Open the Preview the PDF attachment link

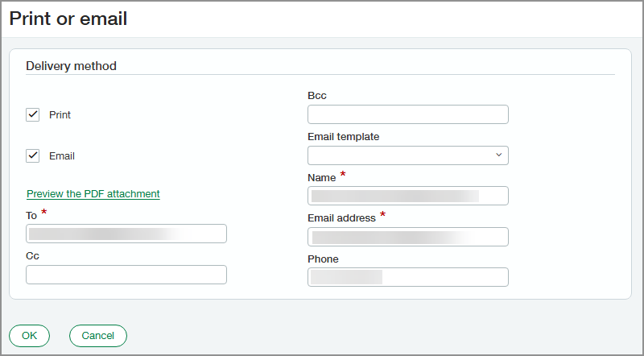click(x=93, y=193)
